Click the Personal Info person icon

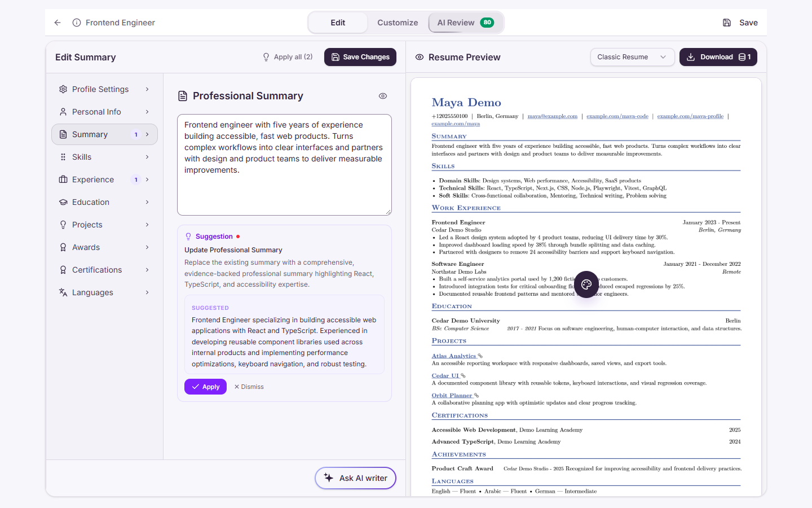(x=63, y=112)
